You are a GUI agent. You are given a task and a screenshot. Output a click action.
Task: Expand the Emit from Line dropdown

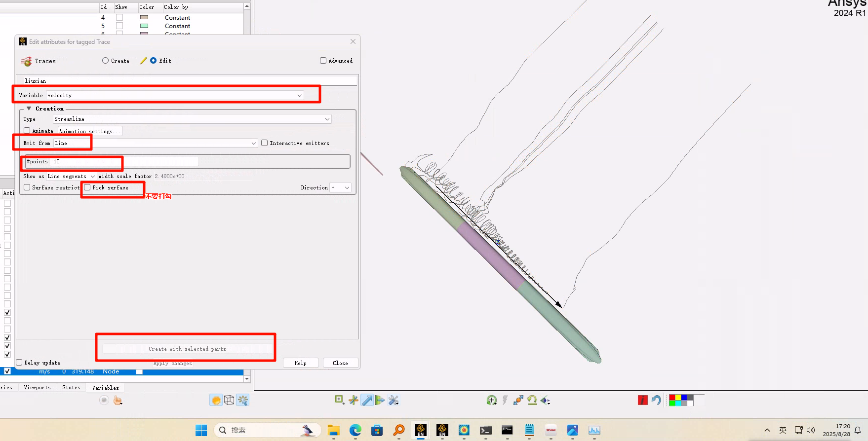click(x=254, y=144)
